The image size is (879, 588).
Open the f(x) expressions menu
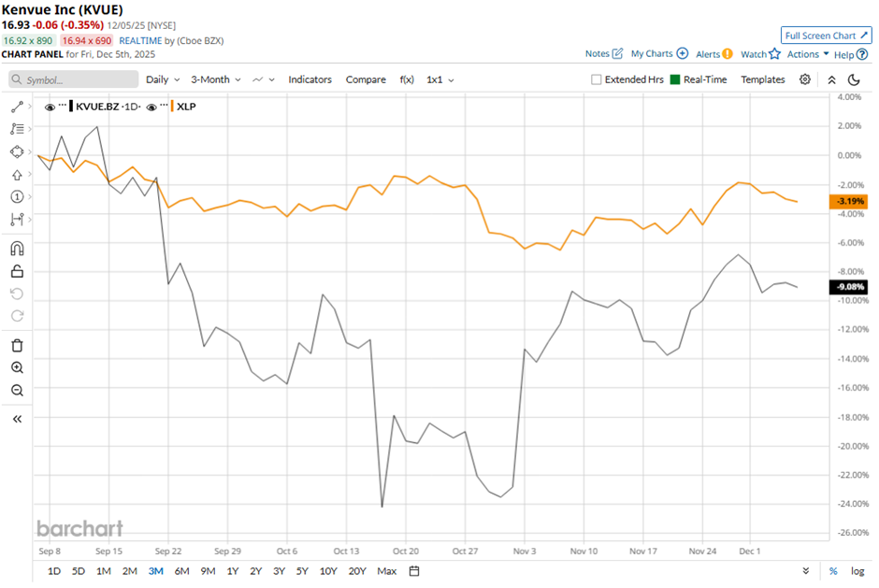(407, 79)
